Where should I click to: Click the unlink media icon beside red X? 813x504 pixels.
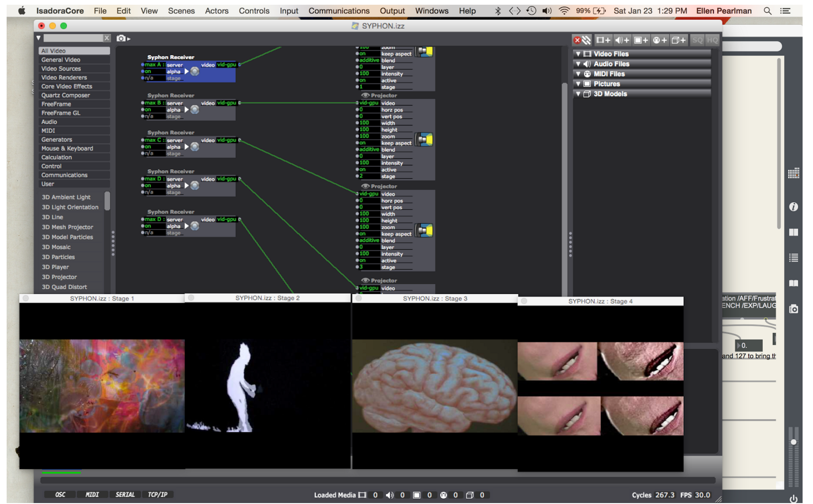click(586, 40)
